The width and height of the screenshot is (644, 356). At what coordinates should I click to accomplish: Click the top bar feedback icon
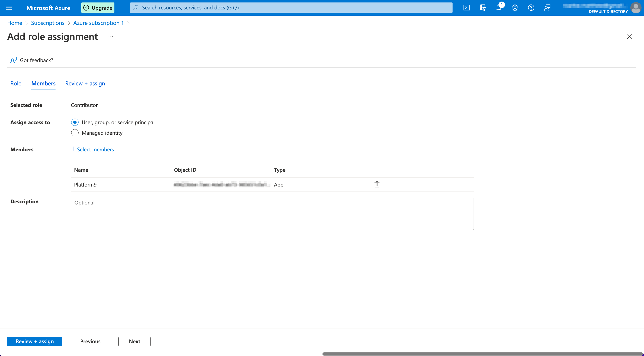click(x=547, y=8)
